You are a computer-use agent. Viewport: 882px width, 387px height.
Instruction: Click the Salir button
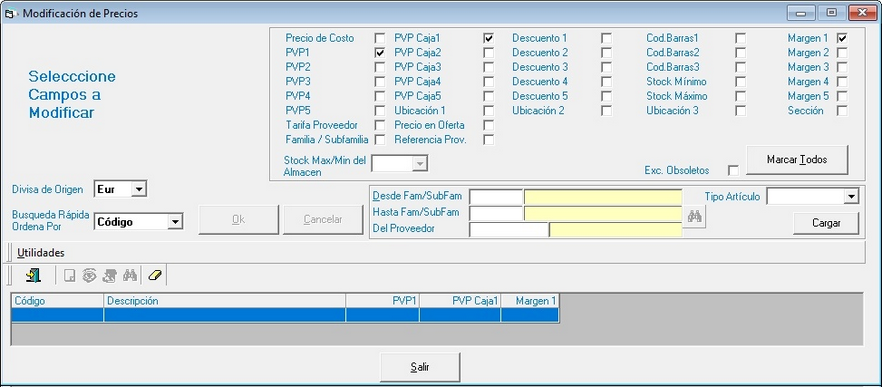click(420, 367)
